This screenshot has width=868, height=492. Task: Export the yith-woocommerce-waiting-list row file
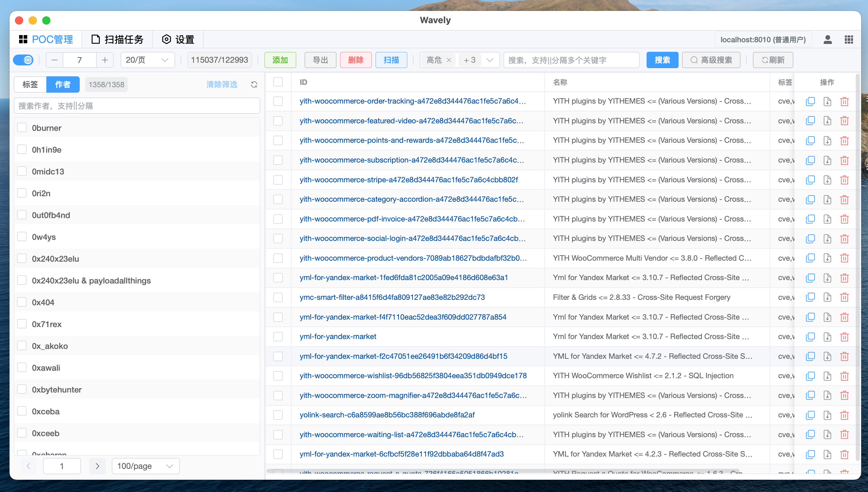[827, 434]
